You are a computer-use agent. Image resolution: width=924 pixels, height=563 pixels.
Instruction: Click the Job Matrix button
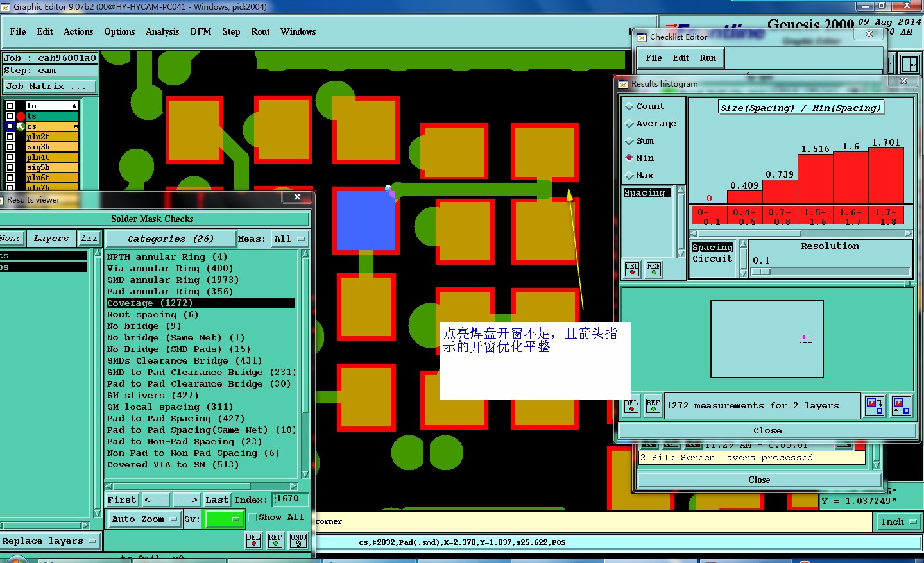point(51,87)
